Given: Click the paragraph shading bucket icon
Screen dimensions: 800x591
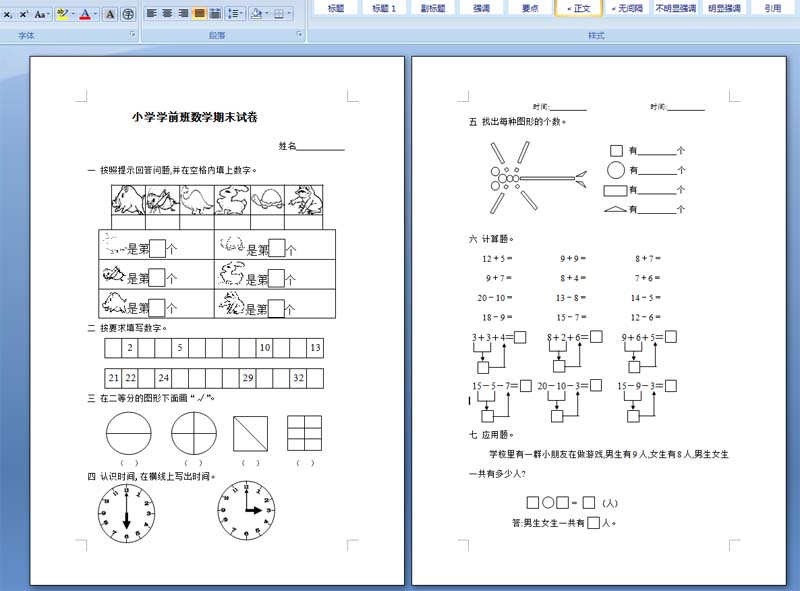Looking at the screenshot, I should pos(257,13).
